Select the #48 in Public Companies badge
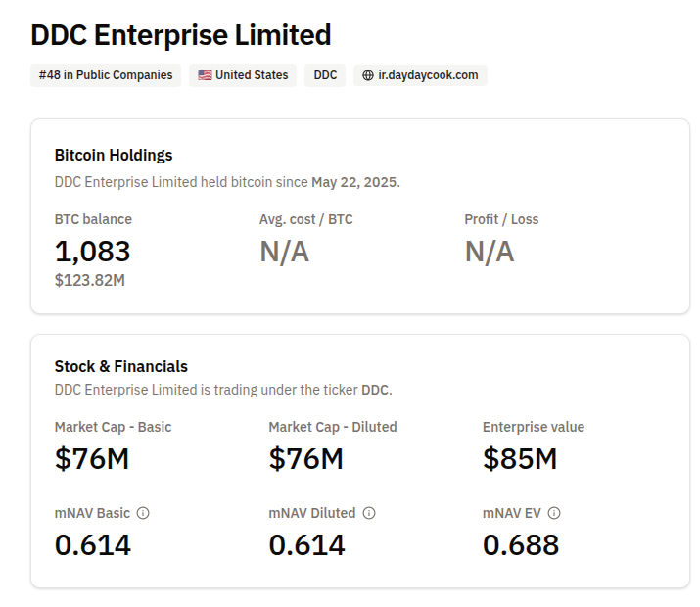The width and height of the screenshot is (700, 607). click(106, 75)
